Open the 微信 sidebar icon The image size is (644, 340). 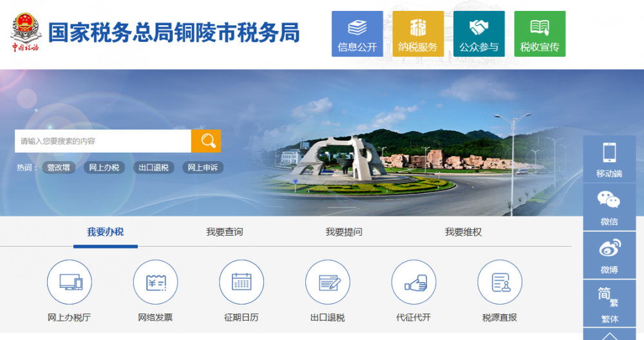tap(609, 207)
